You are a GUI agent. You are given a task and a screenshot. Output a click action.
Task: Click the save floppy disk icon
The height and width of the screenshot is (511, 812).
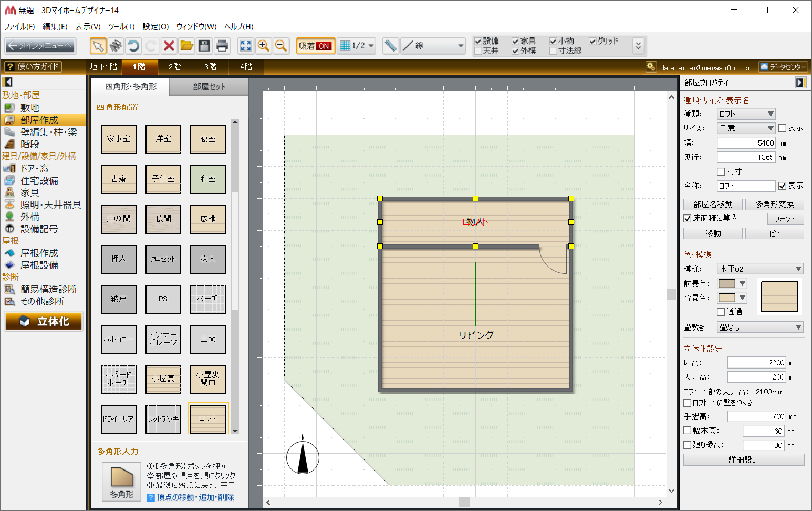[204, 46]
